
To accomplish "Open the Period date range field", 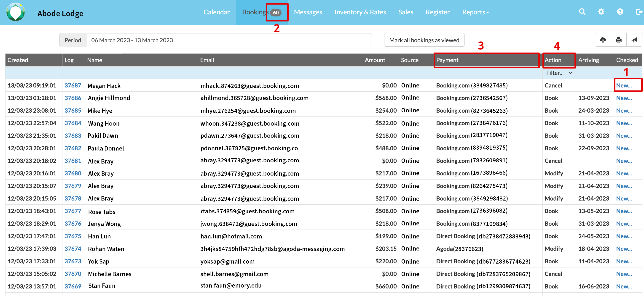I will point(228,40).
